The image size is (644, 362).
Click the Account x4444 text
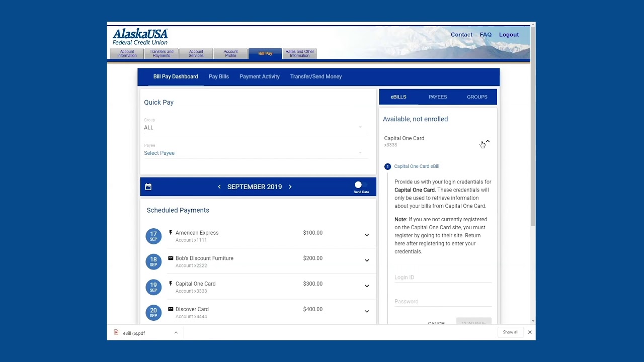[191, 316]
